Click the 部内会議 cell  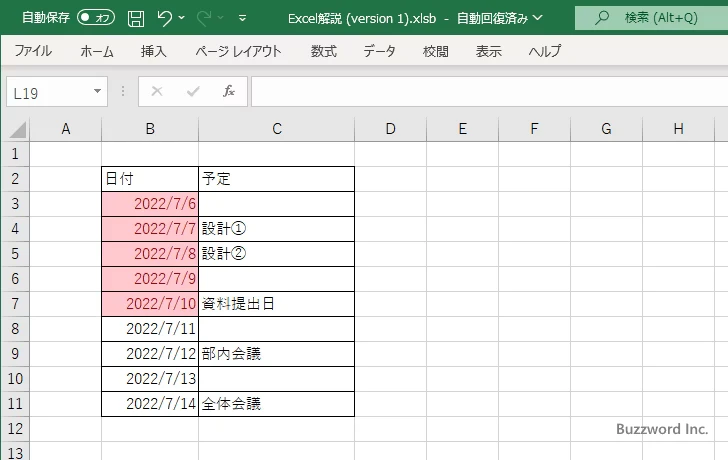[x=276, y=354]
